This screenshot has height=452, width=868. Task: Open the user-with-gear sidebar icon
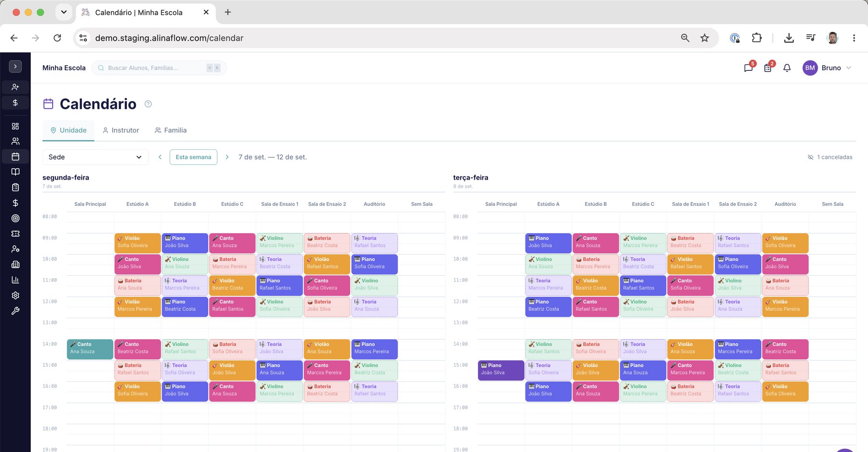coord(15,249)
